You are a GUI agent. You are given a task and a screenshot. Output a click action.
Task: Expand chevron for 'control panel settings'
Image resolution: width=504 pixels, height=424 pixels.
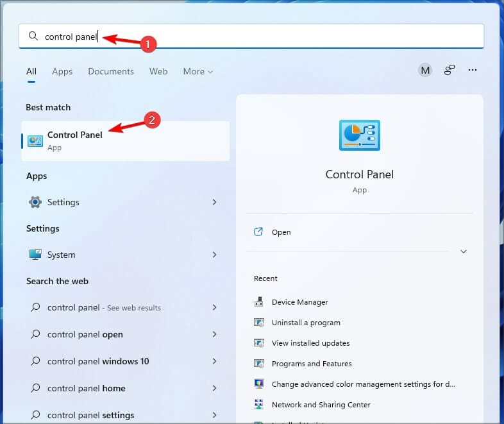214,415
